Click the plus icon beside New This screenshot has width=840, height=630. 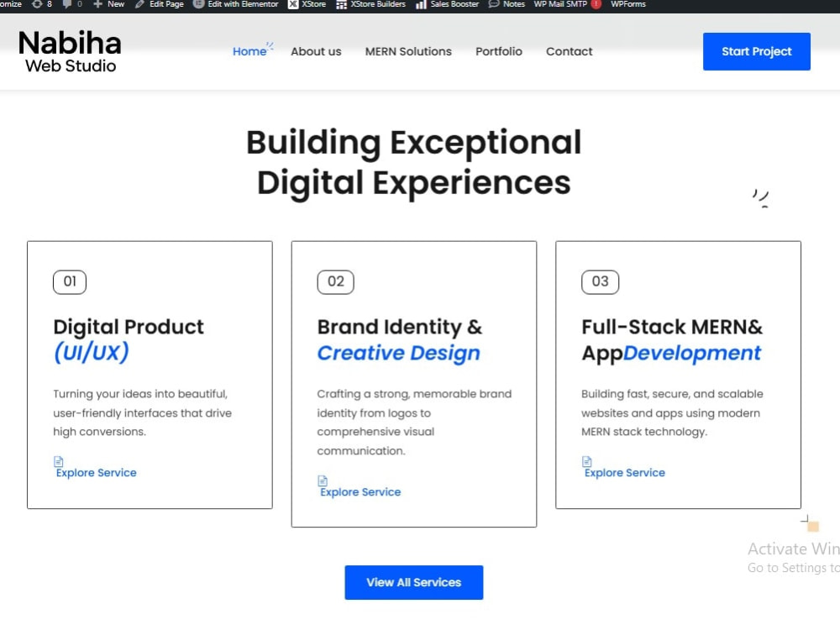(97, 4)
